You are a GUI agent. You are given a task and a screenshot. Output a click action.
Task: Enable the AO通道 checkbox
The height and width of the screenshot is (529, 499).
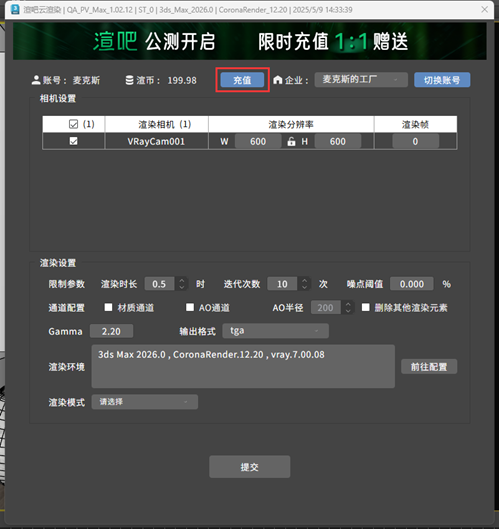point(190,307)
